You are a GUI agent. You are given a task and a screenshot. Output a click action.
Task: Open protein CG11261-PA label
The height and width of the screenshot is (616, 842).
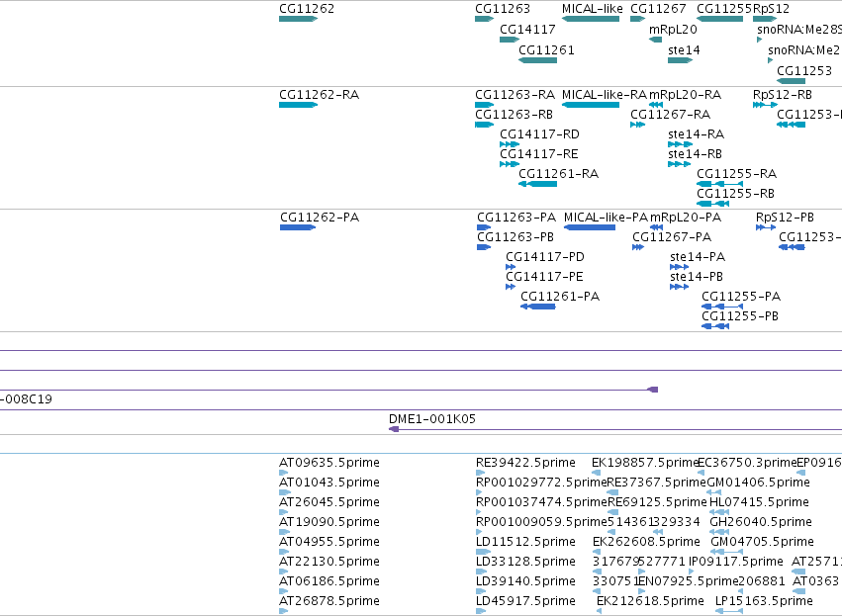point(560,297)
